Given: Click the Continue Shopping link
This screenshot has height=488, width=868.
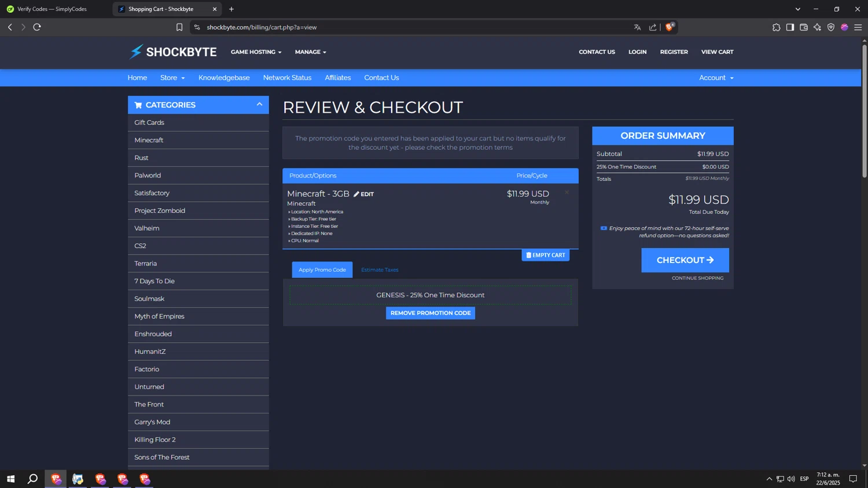Looking at the screenshot, I should tap(698, 278).
